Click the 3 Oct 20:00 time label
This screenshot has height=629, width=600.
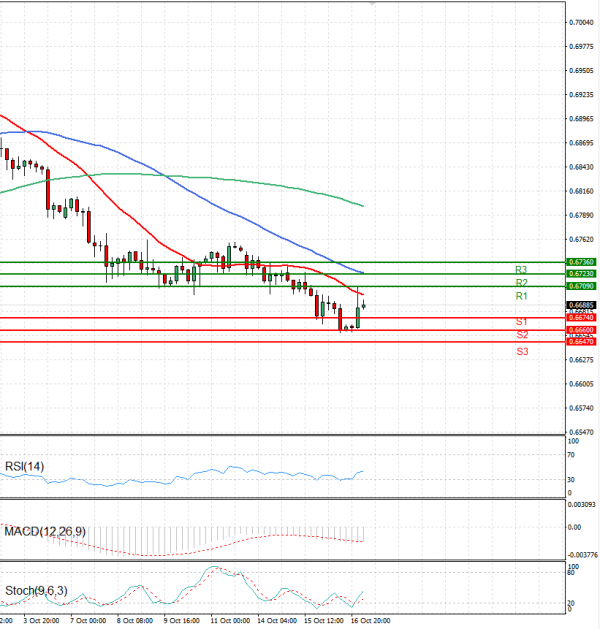41,621
